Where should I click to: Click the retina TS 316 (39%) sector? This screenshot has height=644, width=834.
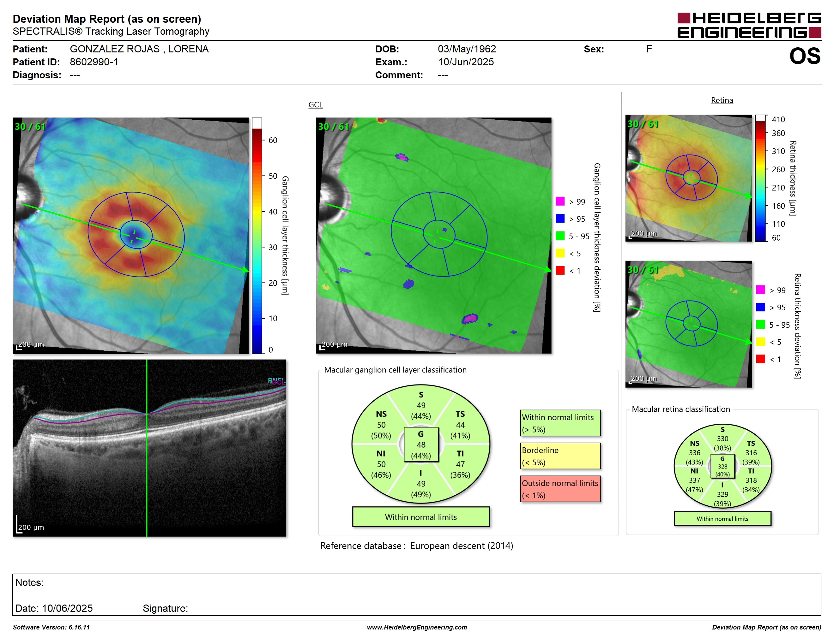tap(751, 452)
